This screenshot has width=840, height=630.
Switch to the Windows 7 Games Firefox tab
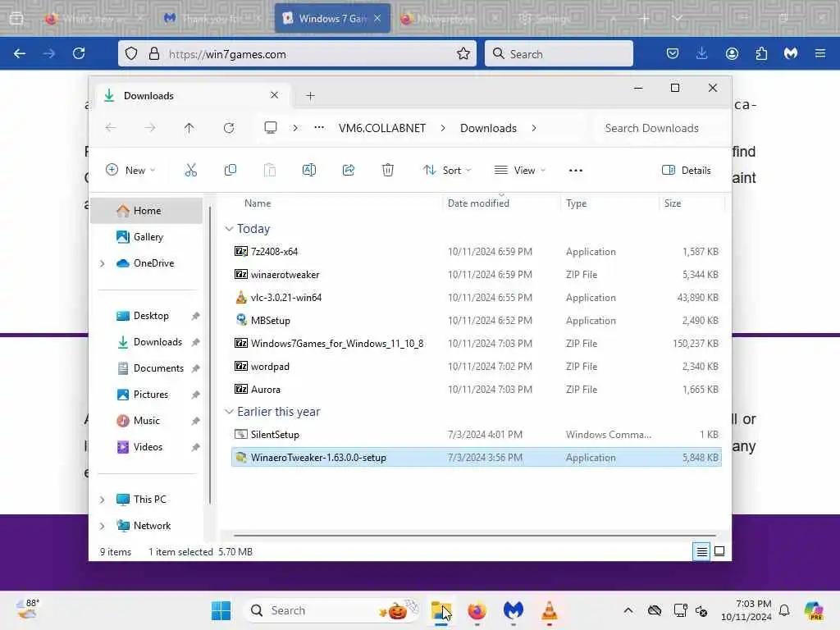pyautogui.click(x=332, y=19)
